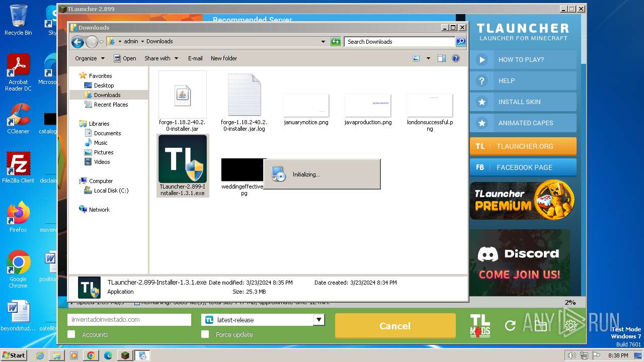
Task: Select forge-1.18.2-40.2.0-installer.jar file
Action: point(182,102)
